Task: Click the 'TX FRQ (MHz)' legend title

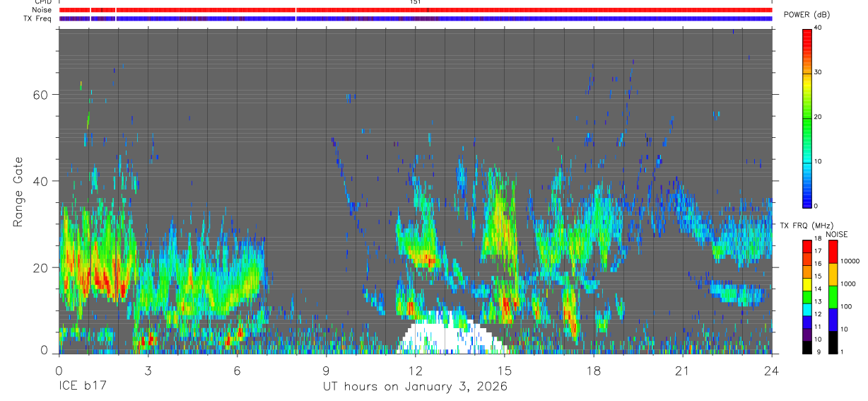Action: coord(807,226)
